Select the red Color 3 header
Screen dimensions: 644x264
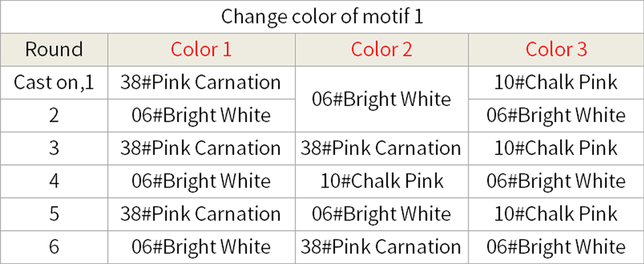556,50
